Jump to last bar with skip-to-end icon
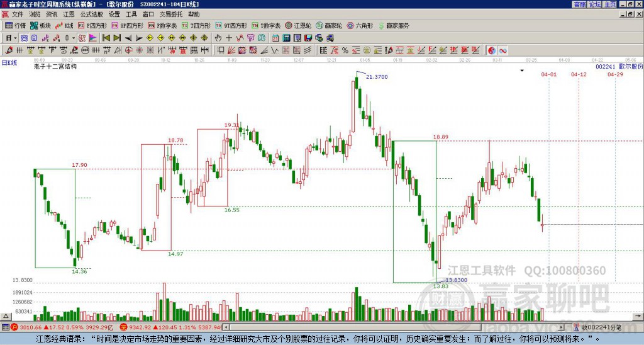The width and height of the screenshot is (644, 345). pyautogui.click(x=117, y=38)
